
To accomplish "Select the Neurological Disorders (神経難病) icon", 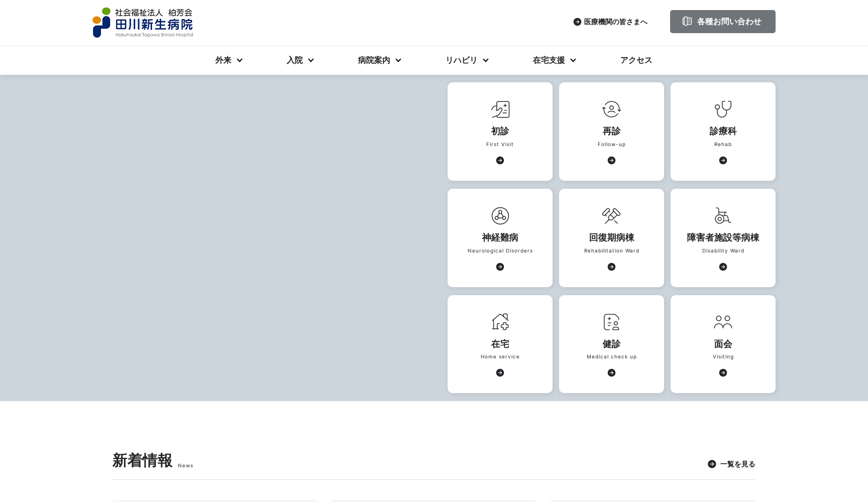I will (x=500, y=216).
